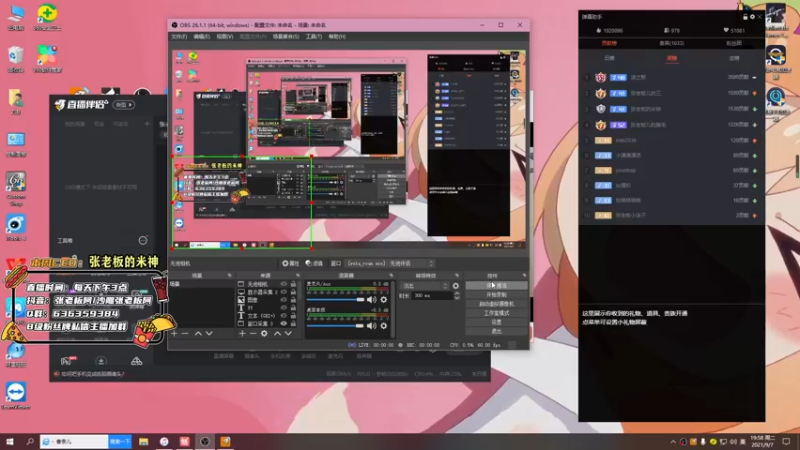Open 麦克风/Aux mixer settings gear

click(384, 300)
